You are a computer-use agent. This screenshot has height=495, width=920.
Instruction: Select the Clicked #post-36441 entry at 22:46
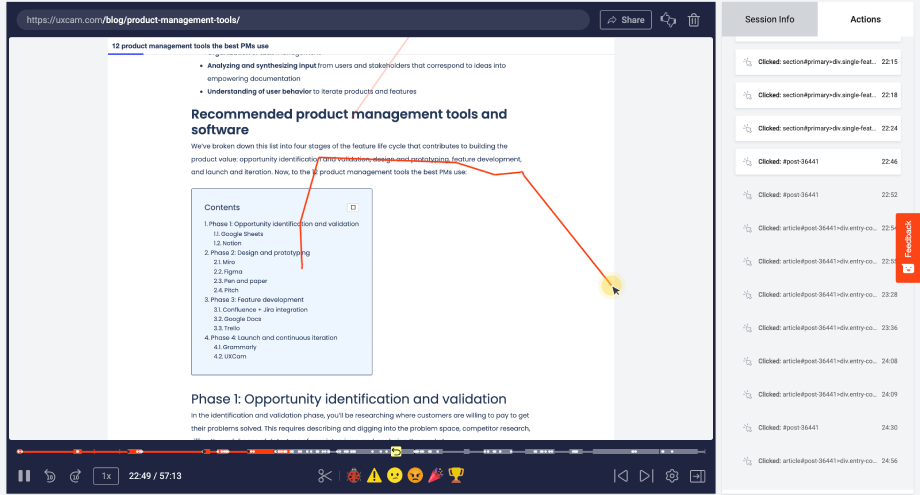(818, 161)
